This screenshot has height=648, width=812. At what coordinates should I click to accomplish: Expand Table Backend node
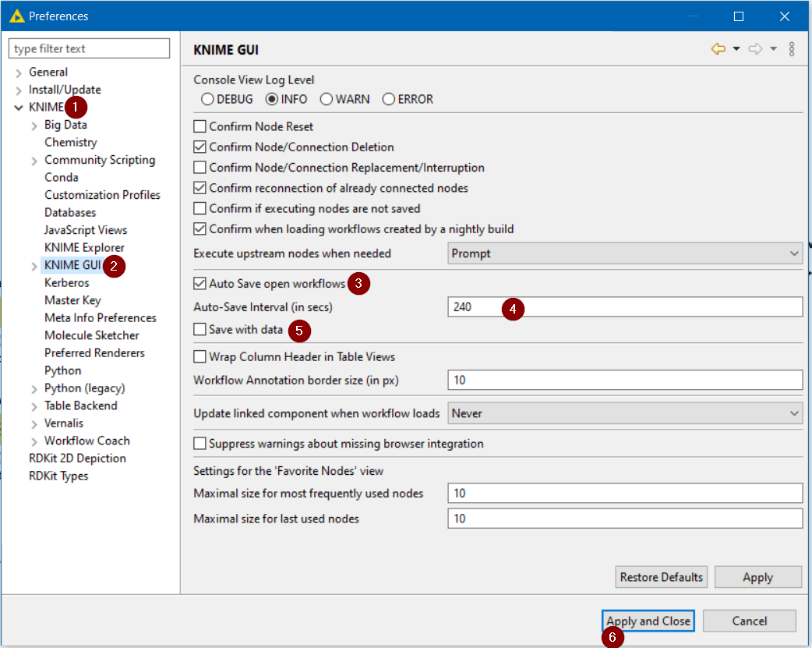(34, 406)
